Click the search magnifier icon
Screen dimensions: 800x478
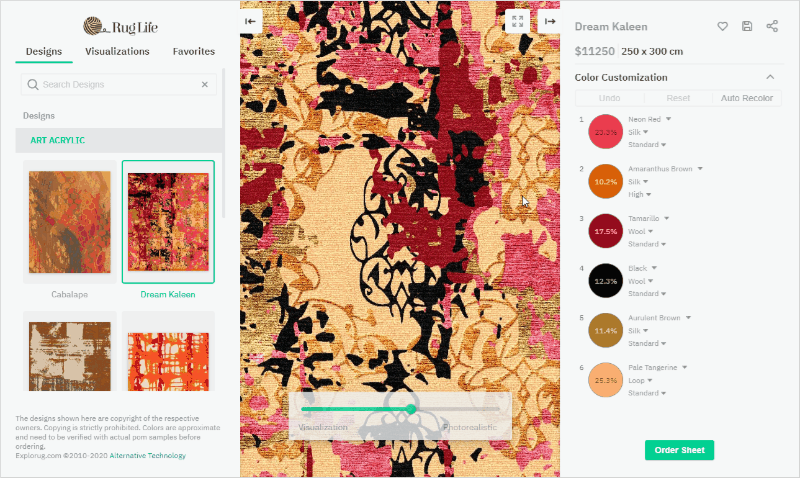(33, 84)
